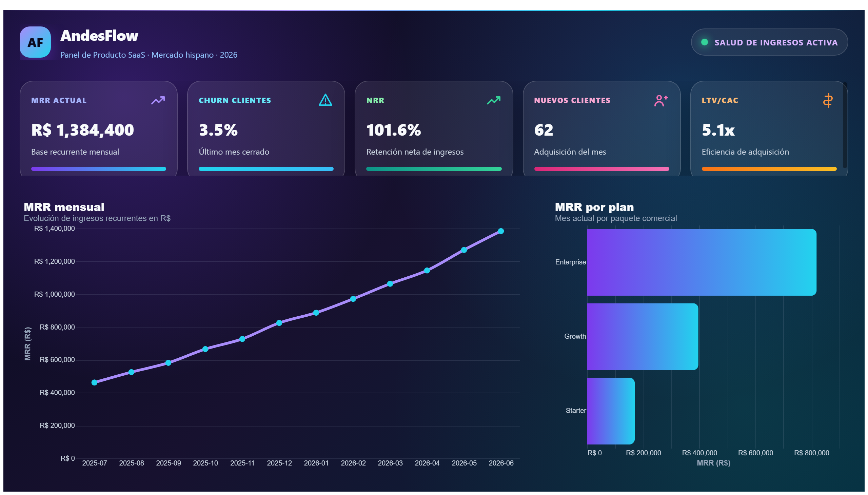Viewport: 868px width, 495px height.
Task: Click the 'Base recurrente mensual' caption
Action: click(x=75, y=152)
